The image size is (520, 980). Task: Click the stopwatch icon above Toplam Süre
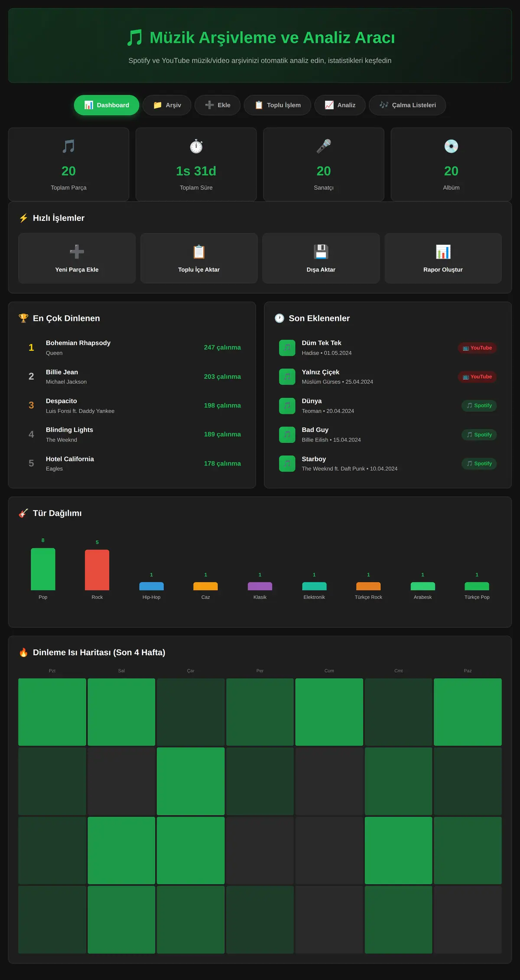coord(196,146)
